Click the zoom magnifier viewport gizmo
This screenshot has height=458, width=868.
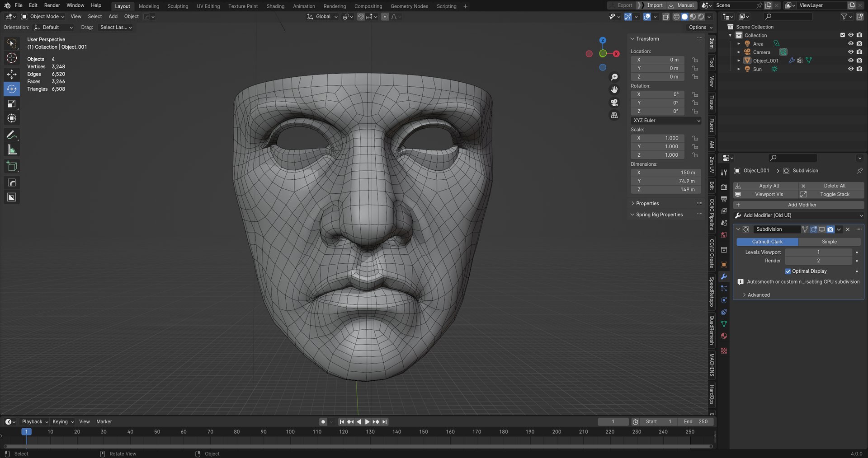614,77
